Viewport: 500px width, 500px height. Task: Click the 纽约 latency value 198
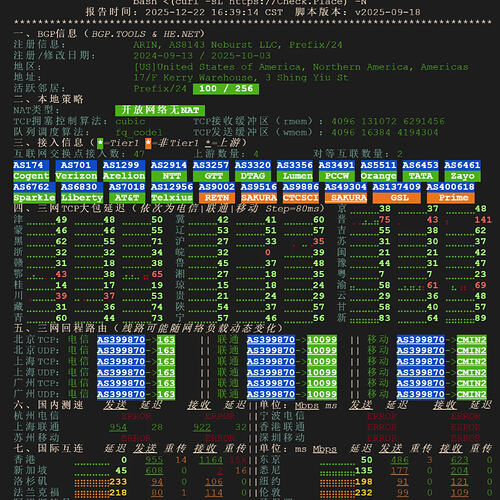pyautogui.click(x=364, y=482)
